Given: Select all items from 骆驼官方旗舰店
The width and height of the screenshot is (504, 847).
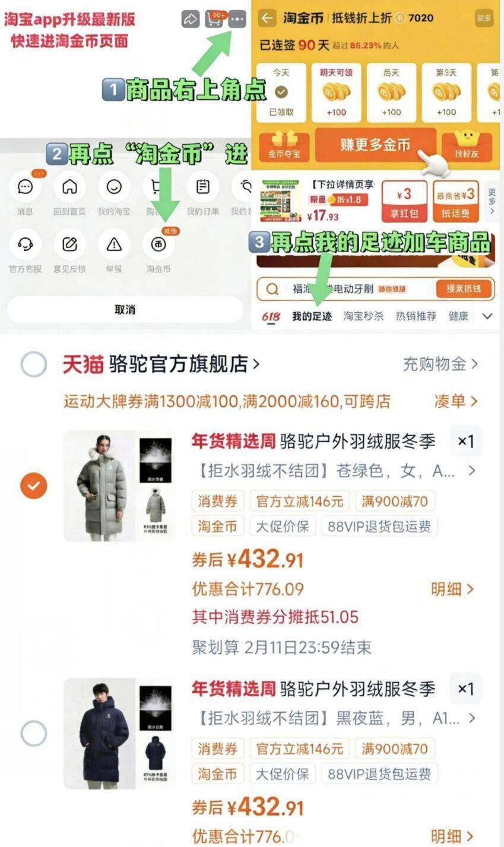Looking at the screenshot, I should click(x=34, y=364).
